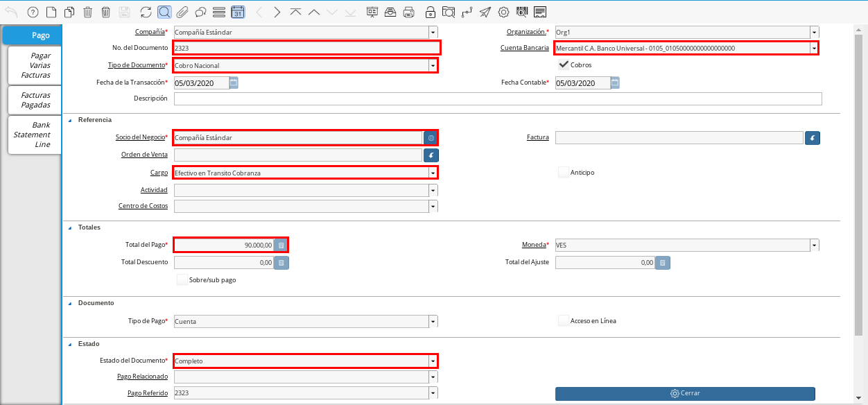Open the Moneda dropdown
868x405 pixels.
click(x=815, y=245)
